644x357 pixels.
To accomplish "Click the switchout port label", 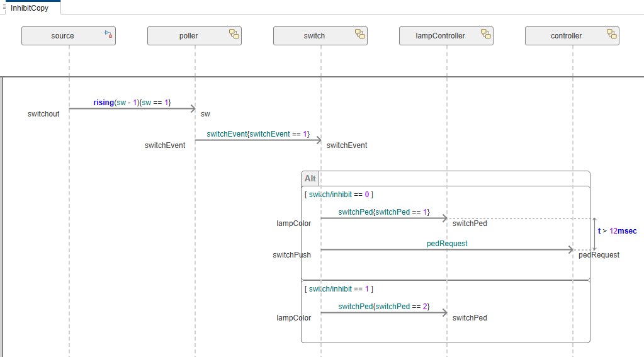I will point(43,114).
